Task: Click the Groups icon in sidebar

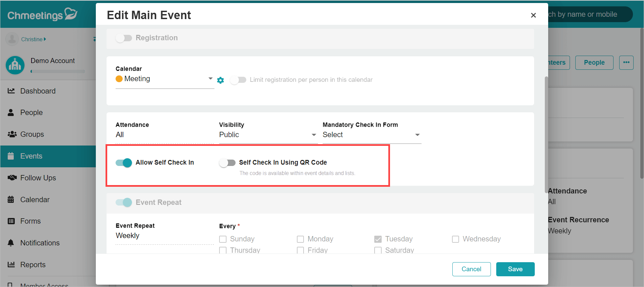Action: pyautogui.click(x=12, y=134)
